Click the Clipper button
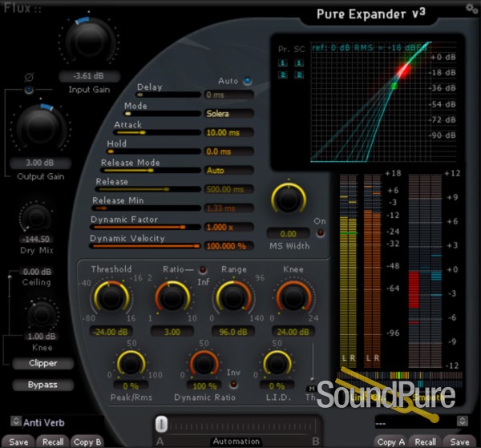This screenshot has width=481, height=448. 43,363
